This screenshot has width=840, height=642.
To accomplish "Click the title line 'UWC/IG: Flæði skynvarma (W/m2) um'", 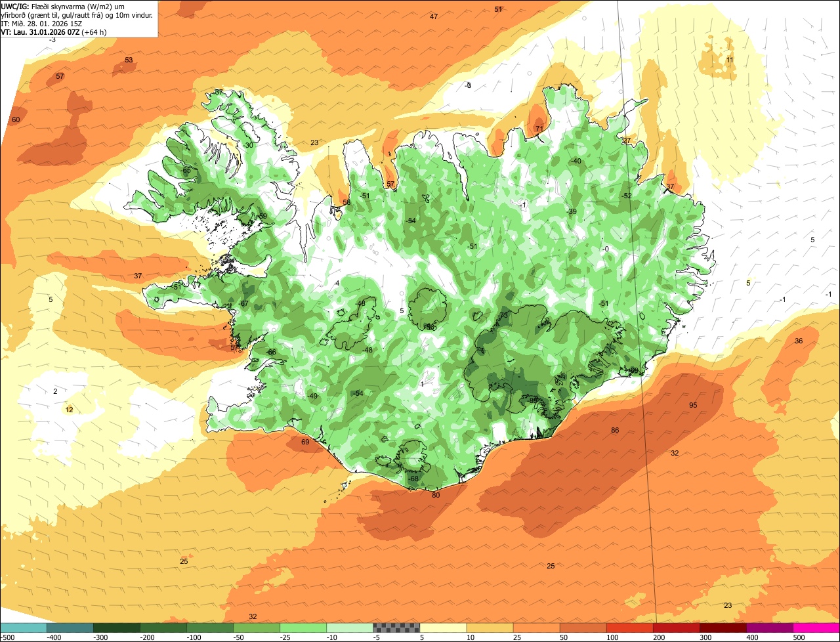I will click(63, 6).
